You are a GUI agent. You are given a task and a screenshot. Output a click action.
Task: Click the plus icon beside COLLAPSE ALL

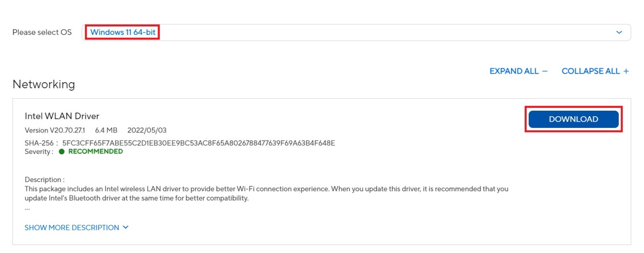click(626, 71)
